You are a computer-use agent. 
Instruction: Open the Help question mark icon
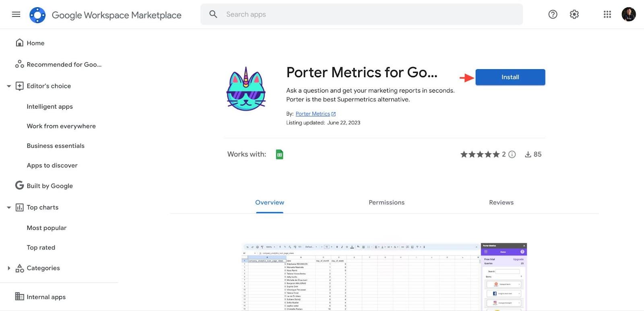[x=553, y=14]
